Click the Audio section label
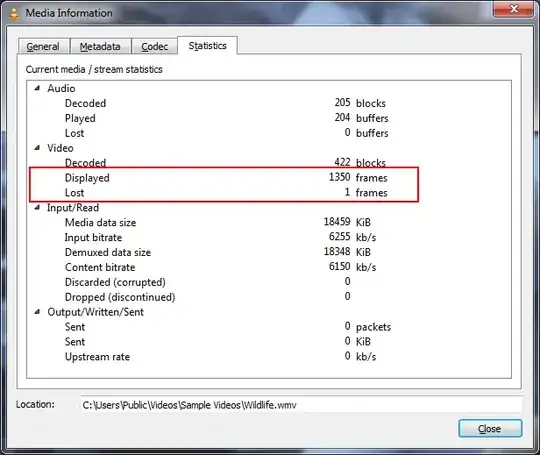 [x=61, y=88]
